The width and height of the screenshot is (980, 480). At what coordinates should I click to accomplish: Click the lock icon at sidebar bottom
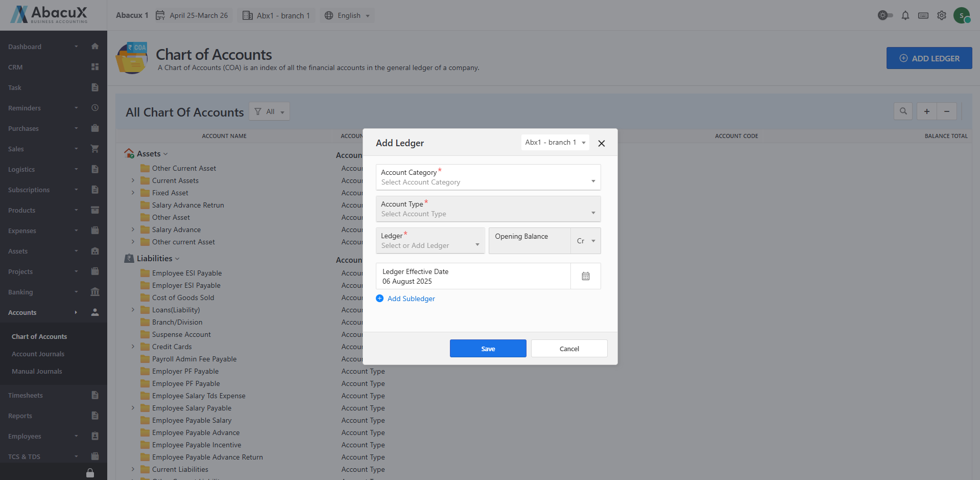[x=90, y=473]
